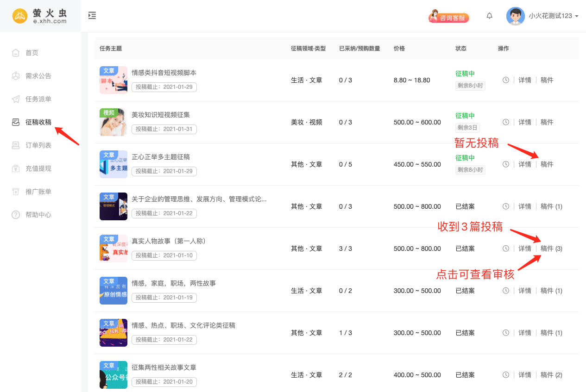
Task: Expand the 小火花测试123 account dropdown
Action: 554,16
